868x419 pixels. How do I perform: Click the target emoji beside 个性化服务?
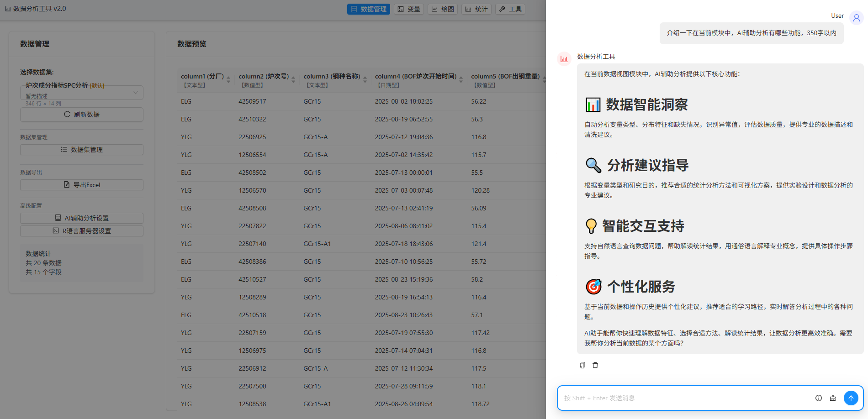click(593, 287)
